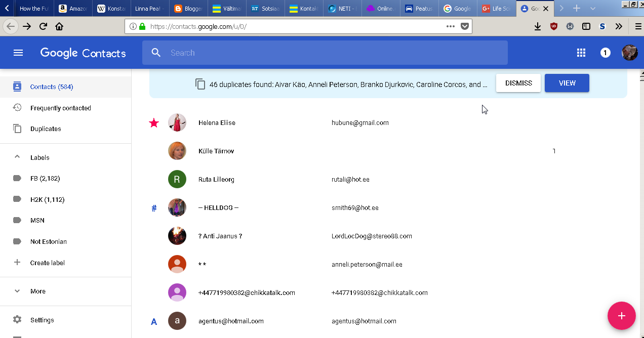The image size is (644, 338).
Task: Open Settings from the sidebar
Action: 42,320
